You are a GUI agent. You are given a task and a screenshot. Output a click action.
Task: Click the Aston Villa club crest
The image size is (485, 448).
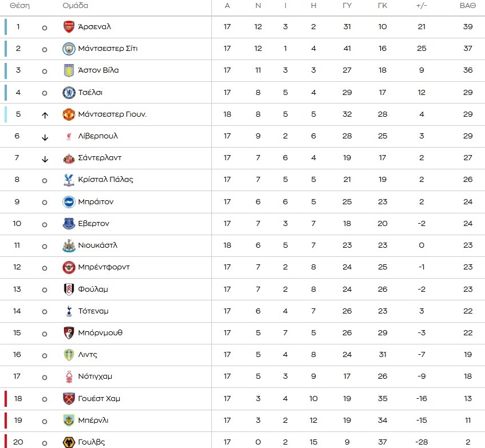[69, 70]
